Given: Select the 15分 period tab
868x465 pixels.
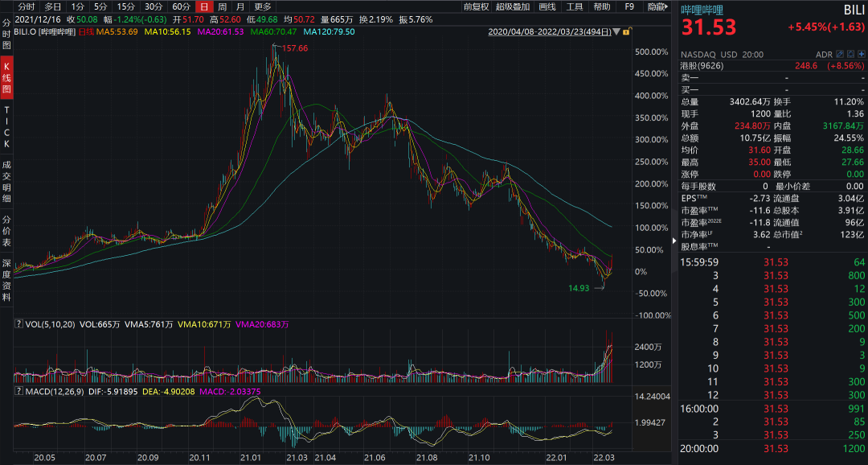Looking at the screenshot, I should tap(125, 6).
